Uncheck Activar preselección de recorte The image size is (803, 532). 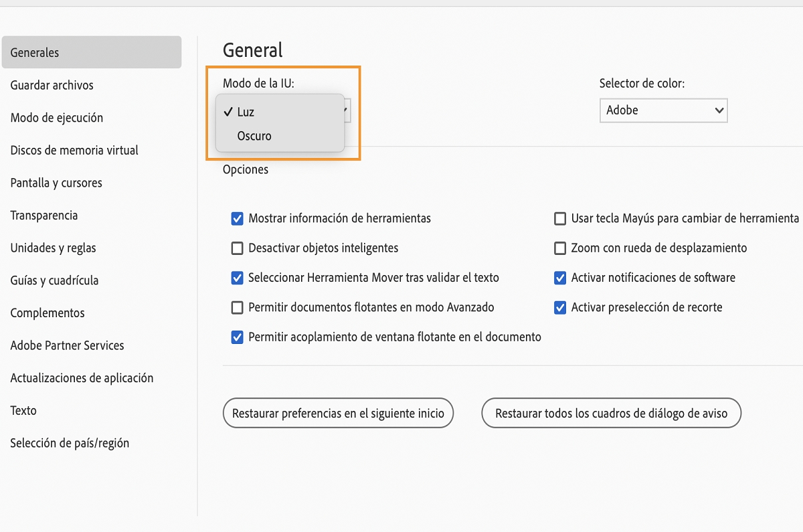coord(560,308)
